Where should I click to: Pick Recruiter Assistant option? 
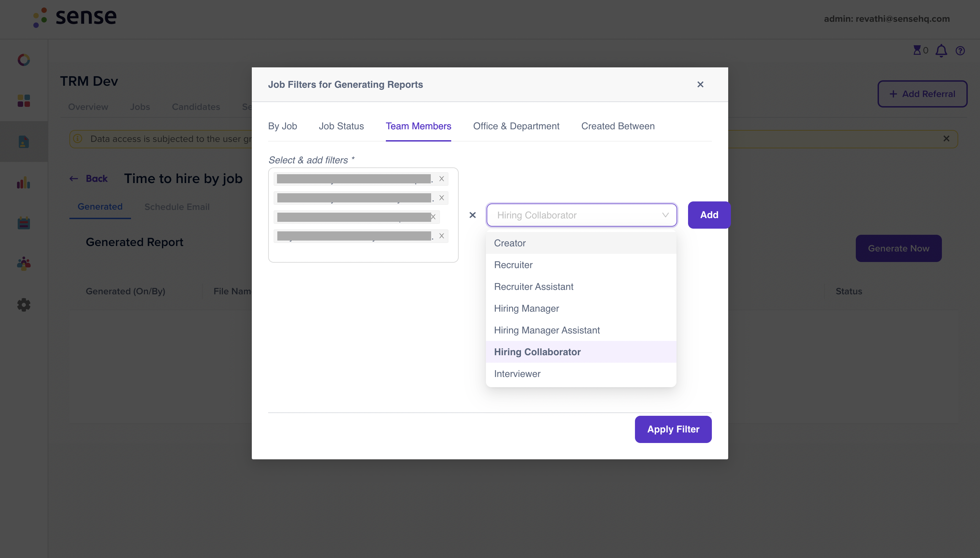[x=581, y=287]
